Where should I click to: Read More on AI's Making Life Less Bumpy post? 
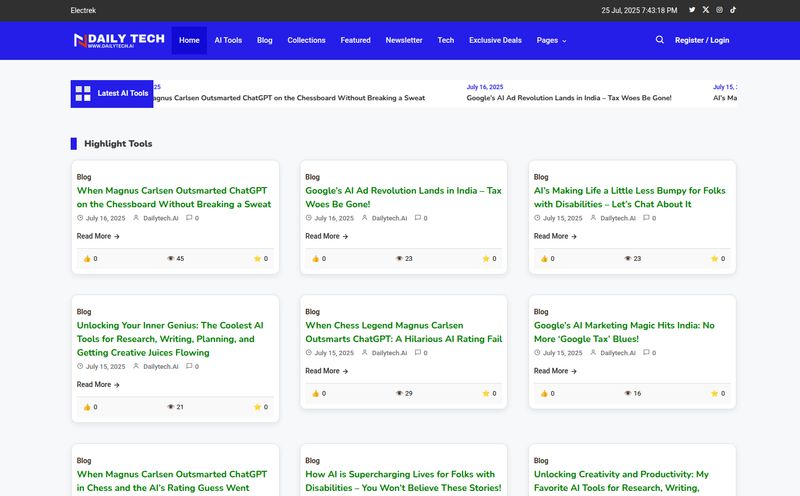(x=555, y=236)
